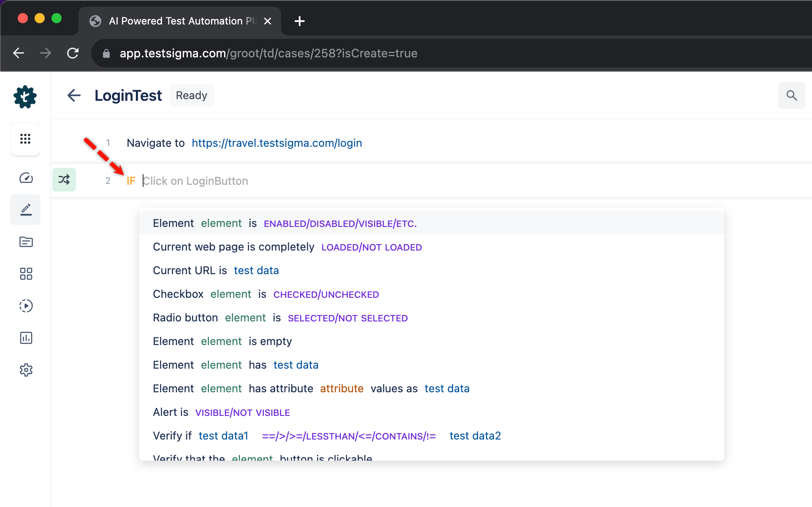Open the settings gear in sidebar
The width and height of the screenshot is (812, 507).
click(x=26, y=370)
